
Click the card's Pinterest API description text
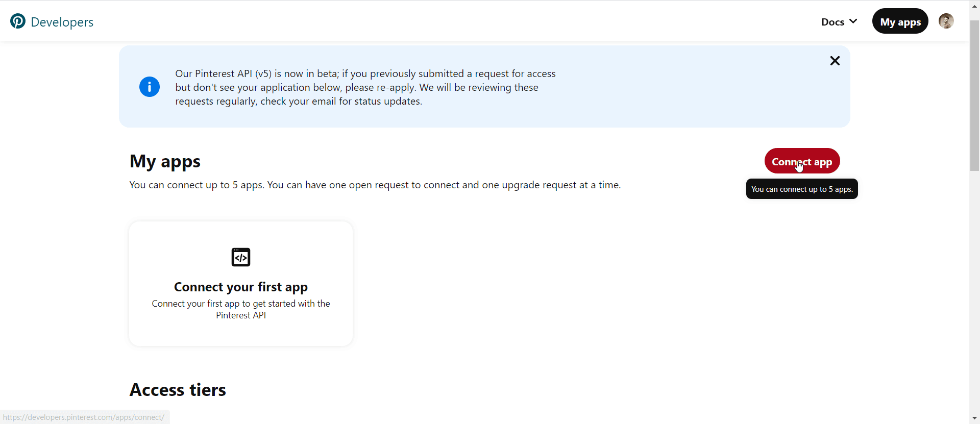pos(241,309)
